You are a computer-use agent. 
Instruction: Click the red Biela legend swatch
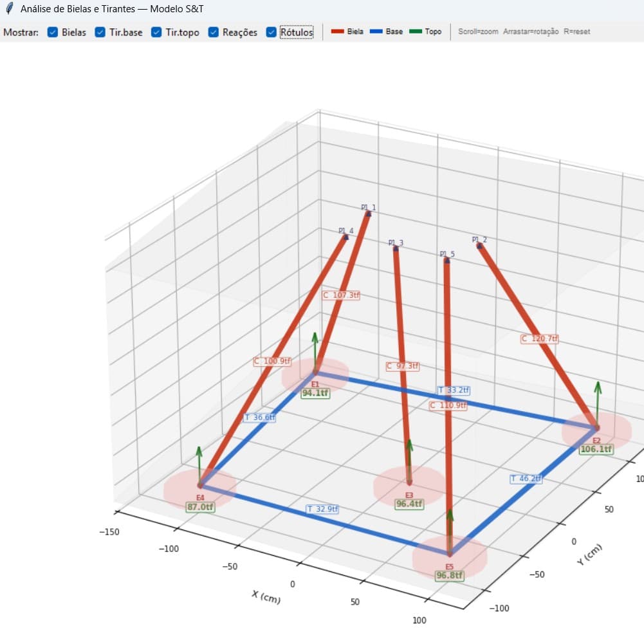[x=337, y=32]
